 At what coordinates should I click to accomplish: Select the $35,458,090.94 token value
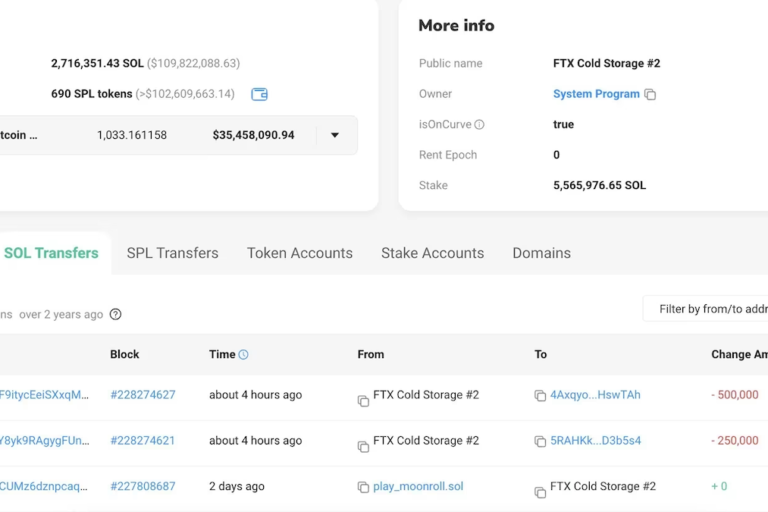tap(253, 135)
